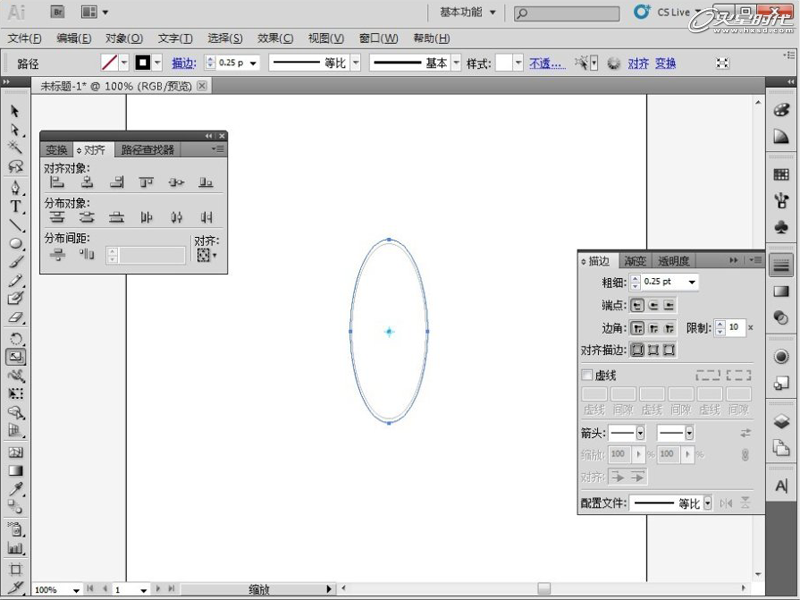Viewport: 800px width, 600px height.
Task: Click the vertical align top icon
Action: click(147, 183)
